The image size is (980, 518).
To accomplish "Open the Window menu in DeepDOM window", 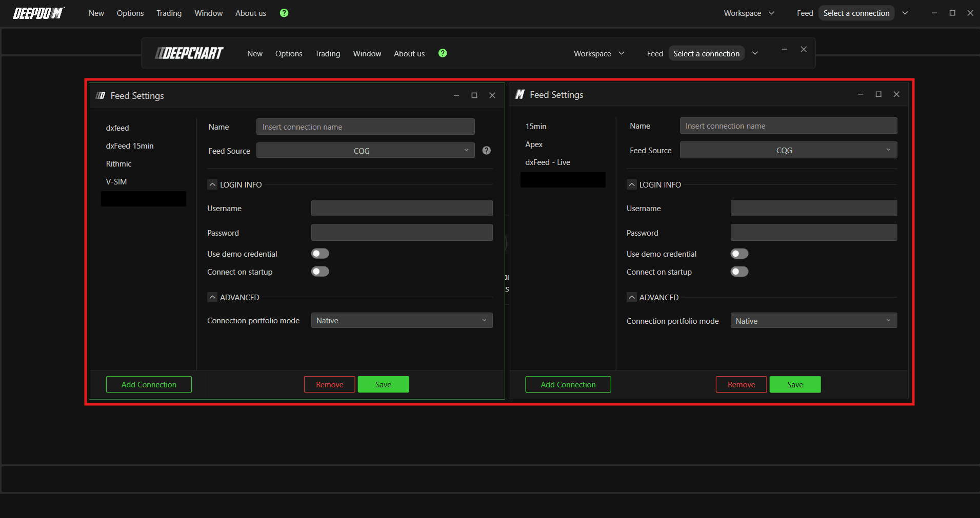I will (x=209, y=13).
